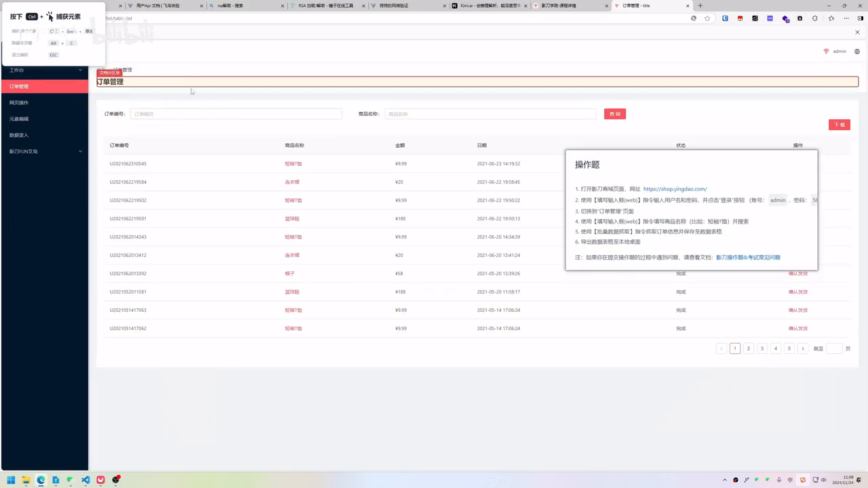Go to pagination page 3

click(762, 348)
